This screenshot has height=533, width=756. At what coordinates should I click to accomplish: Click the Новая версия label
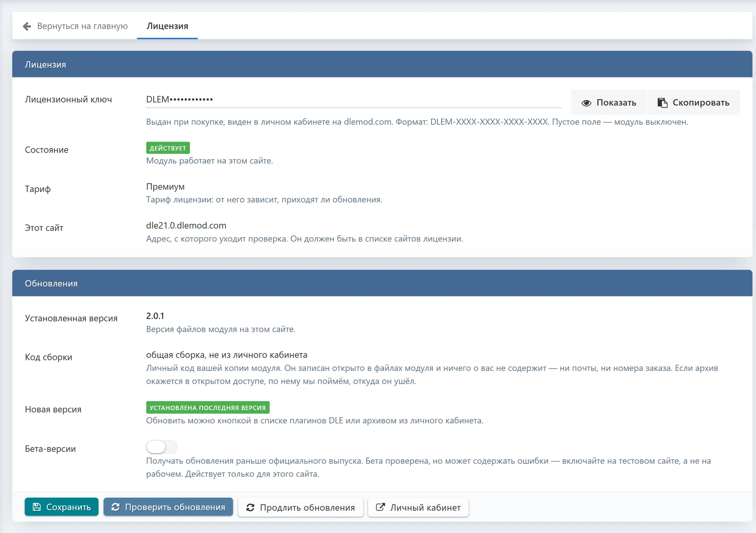(x=53, y=409)
